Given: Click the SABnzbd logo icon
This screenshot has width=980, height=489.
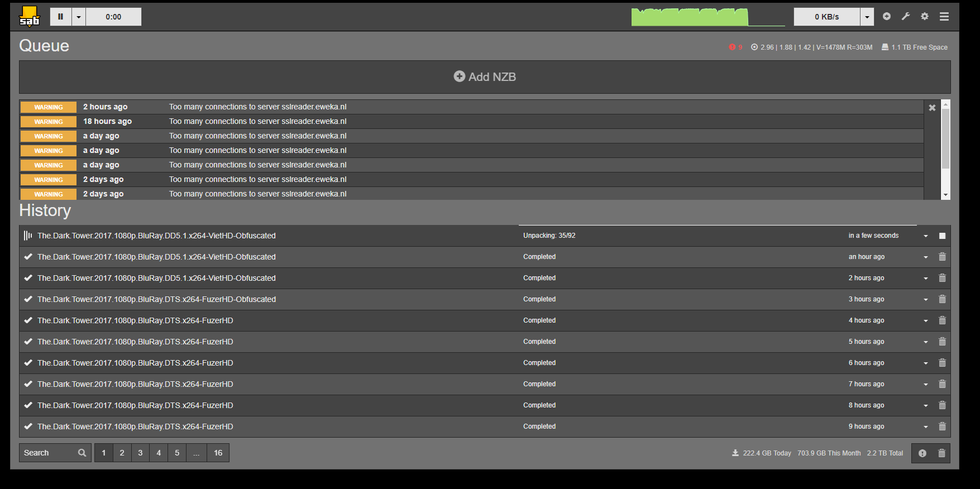Looking at the screenshot, I should click(x=30, y=16).
